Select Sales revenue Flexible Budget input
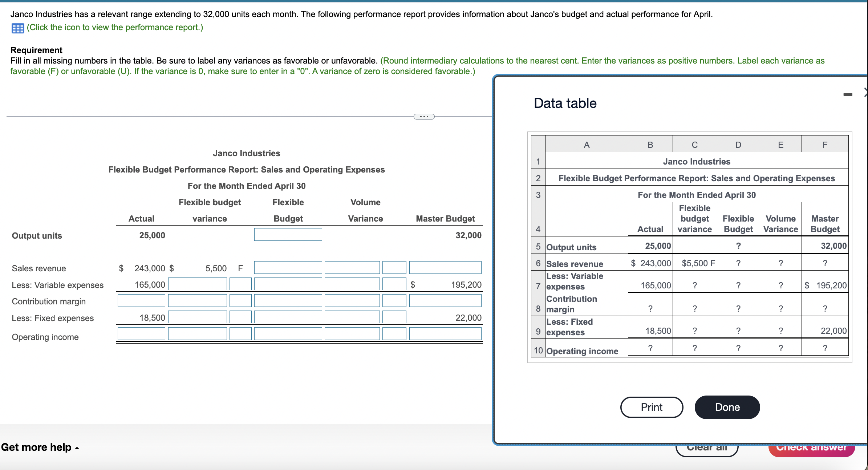The height and width of the screenshot is (470, 868). (x=288, y=268)
